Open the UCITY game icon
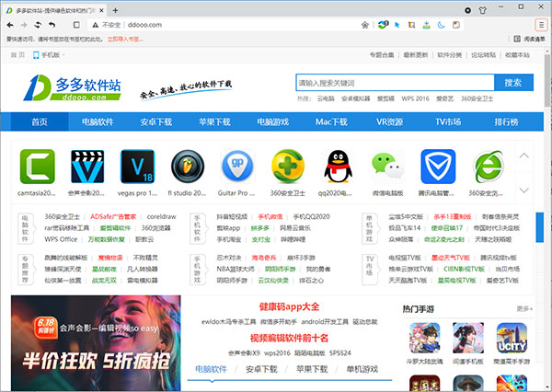The image size is (552, 392). (x=512, y=338)
